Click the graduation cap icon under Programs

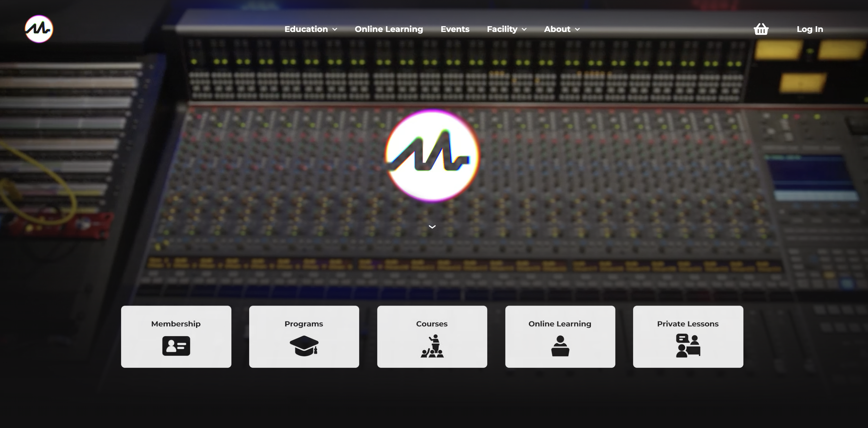304,346
